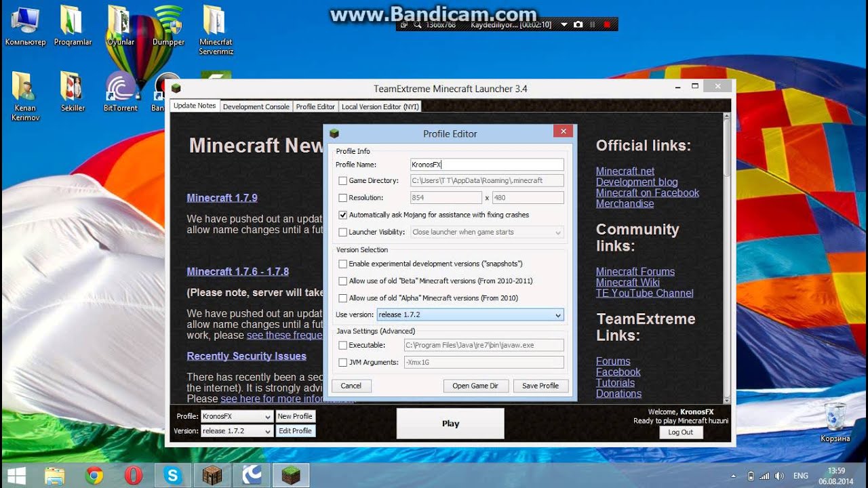Open the Launcher Visibility dropdown

(487, 232)
